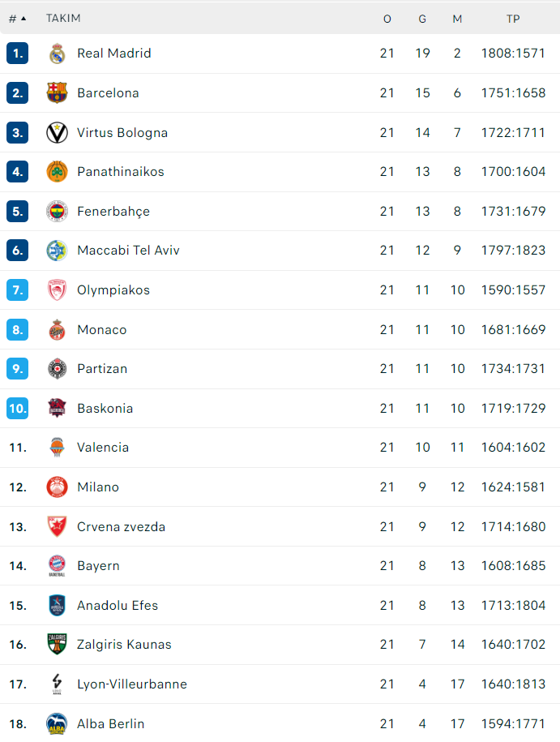
Task: Click the Zalgiris Kaunas green logo
Action: (57, 645)
